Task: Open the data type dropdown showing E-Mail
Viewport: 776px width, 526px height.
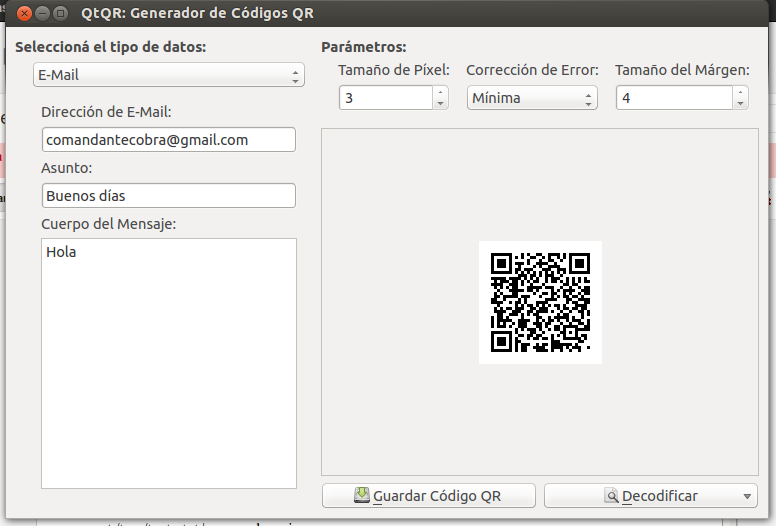Action: [x=168, y=75]
